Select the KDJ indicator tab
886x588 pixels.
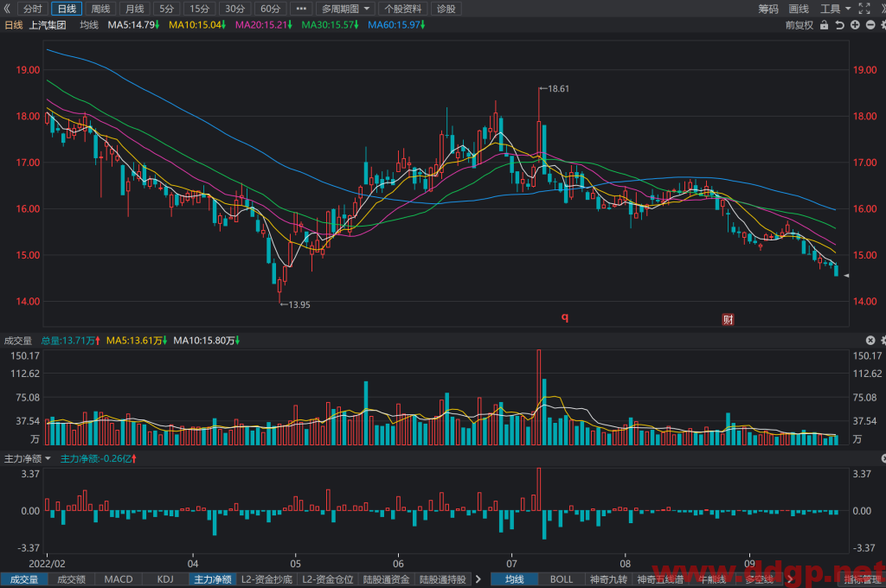pyautogui.click(x=165, y=579)
